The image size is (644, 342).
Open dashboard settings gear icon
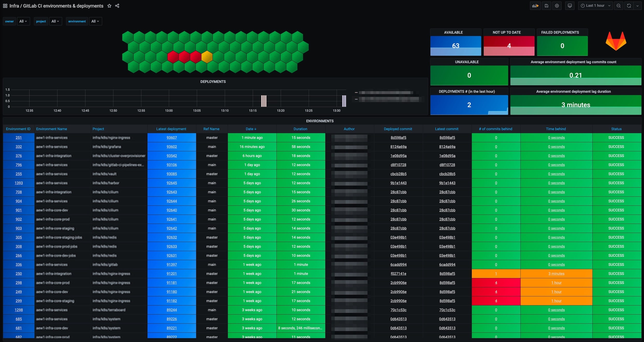(x=557, y=6)
